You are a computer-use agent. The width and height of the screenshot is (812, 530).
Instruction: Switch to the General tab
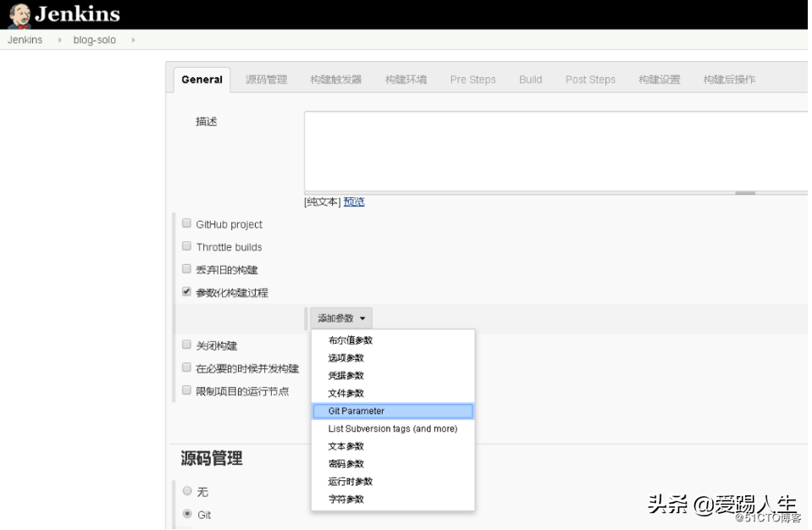click(202, 80)
